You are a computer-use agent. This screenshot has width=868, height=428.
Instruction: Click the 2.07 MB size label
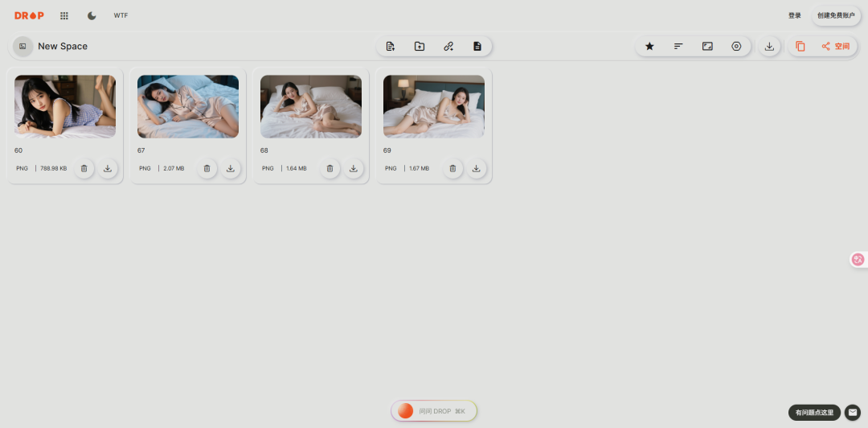[x=174, y=168]
